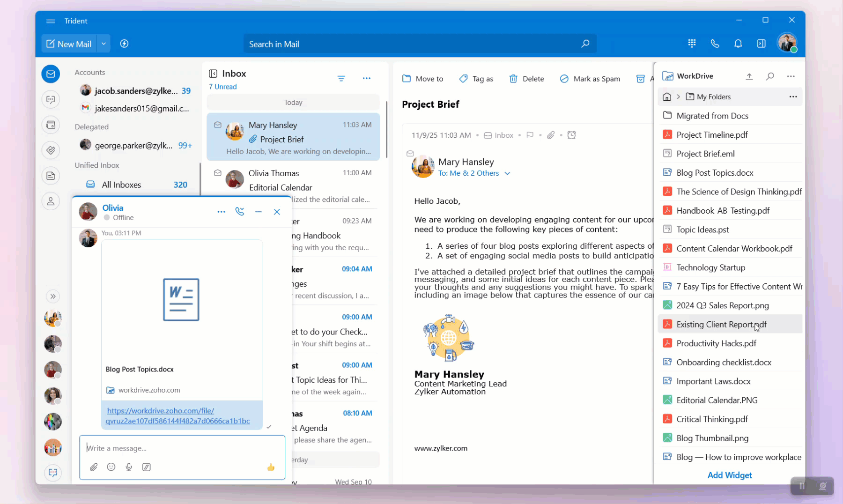Open the notes module in left sidebar
The width and height of the screenshot is (843, 504).
51,176
